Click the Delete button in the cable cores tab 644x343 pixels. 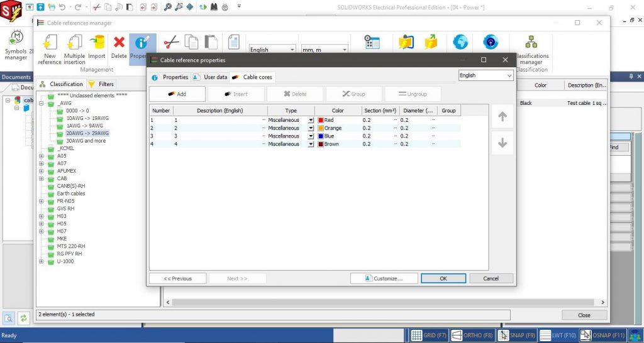296,94
